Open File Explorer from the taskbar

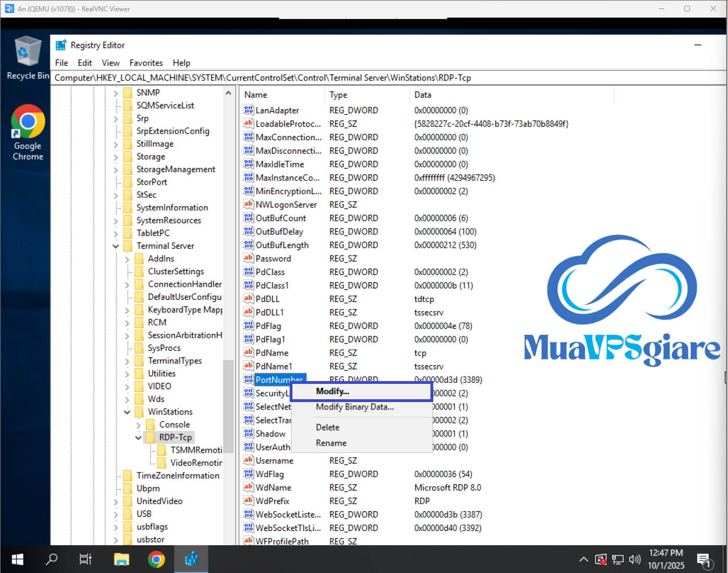(122, 559)
